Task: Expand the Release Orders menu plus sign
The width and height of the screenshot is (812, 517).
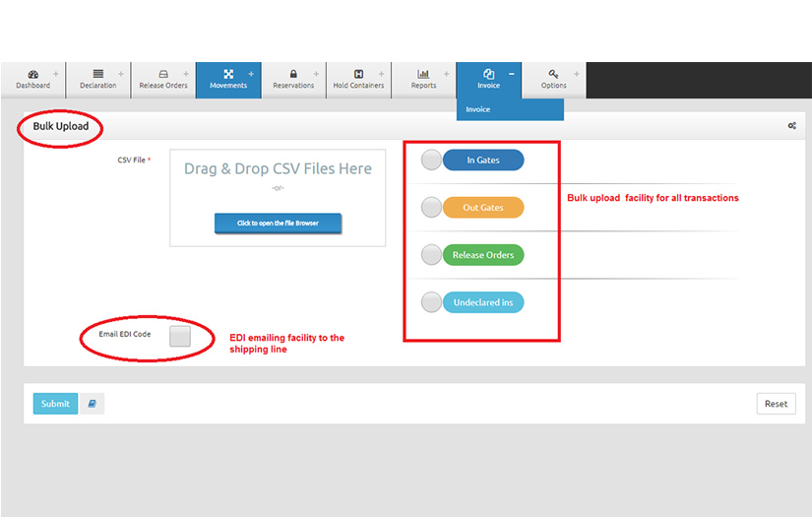Action: 186,74
